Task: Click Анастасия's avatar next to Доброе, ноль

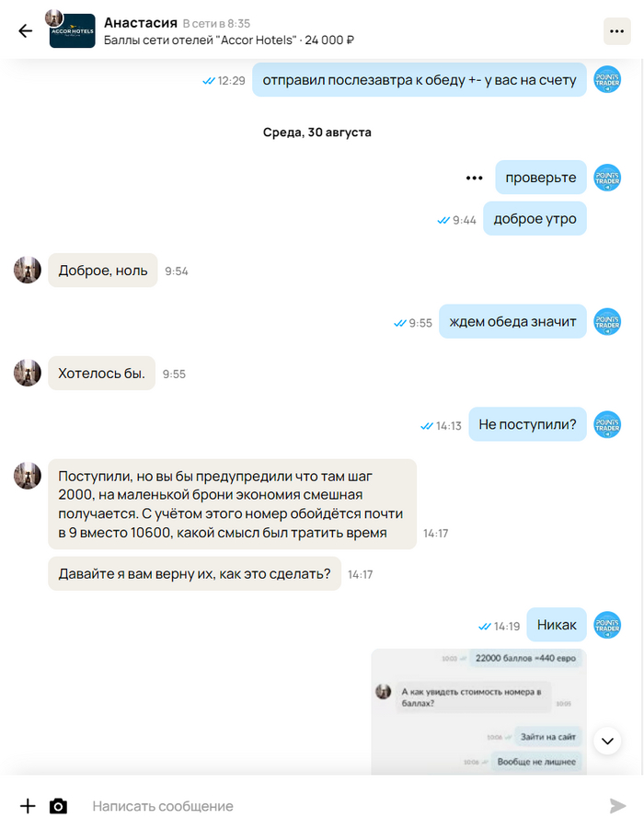Action: point(28,270)
